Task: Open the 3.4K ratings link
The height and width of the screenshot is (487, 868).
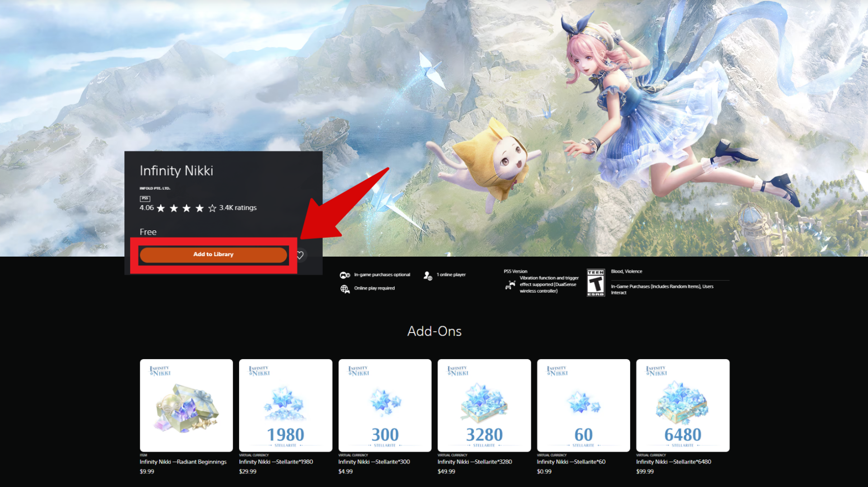Action: pos(238,208)
